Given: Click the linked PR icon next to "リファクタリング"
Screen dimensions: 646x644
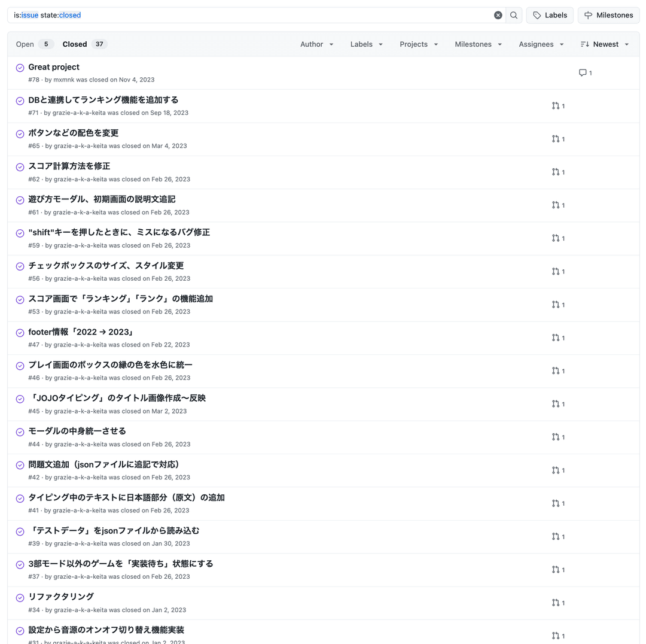Looking at the screenshot, I should tap(556, 603).
